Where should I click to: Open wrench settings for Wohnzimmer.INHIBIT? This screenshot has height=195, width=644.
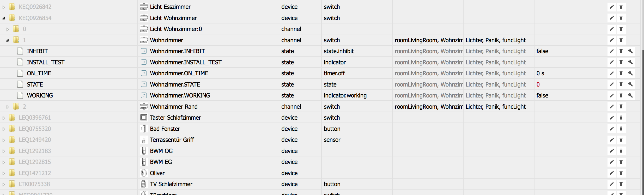coord(630,51)
